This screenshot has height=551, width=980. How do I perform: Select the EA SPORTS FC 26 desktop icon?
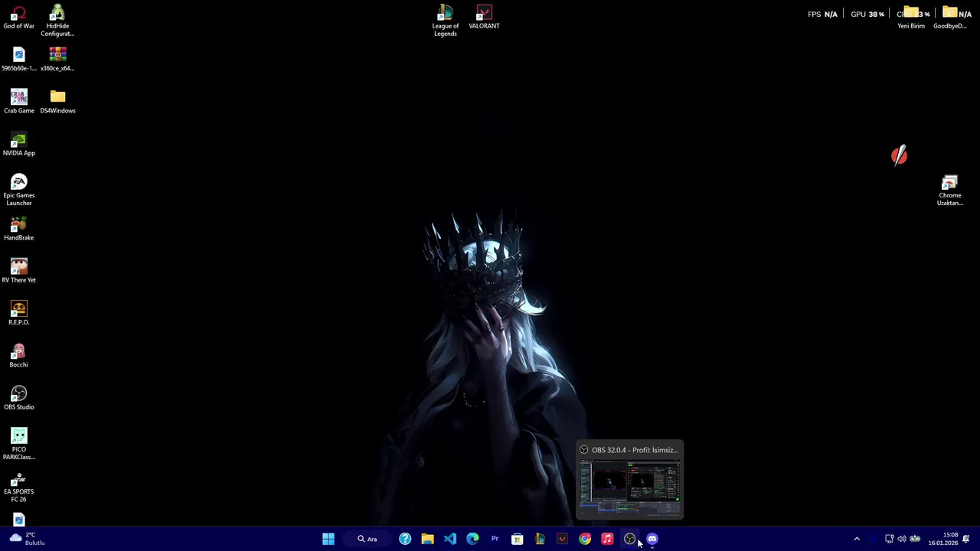(x=18, y=487)
